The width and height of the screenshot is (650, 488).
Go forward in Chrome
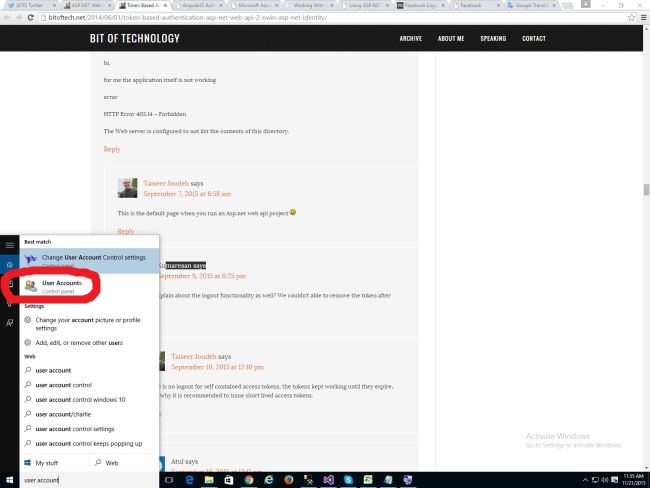coord(19,17)
